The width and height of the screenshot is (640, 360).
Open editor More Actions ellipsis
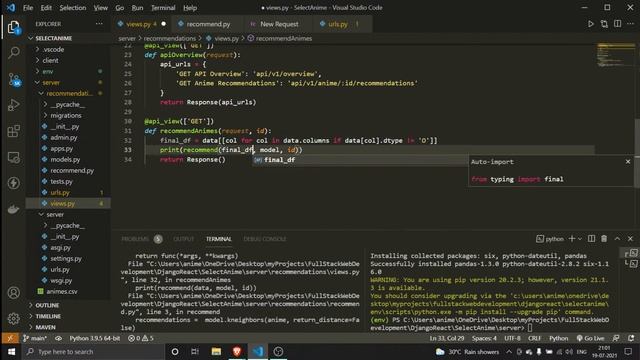(x=631, y=24)
